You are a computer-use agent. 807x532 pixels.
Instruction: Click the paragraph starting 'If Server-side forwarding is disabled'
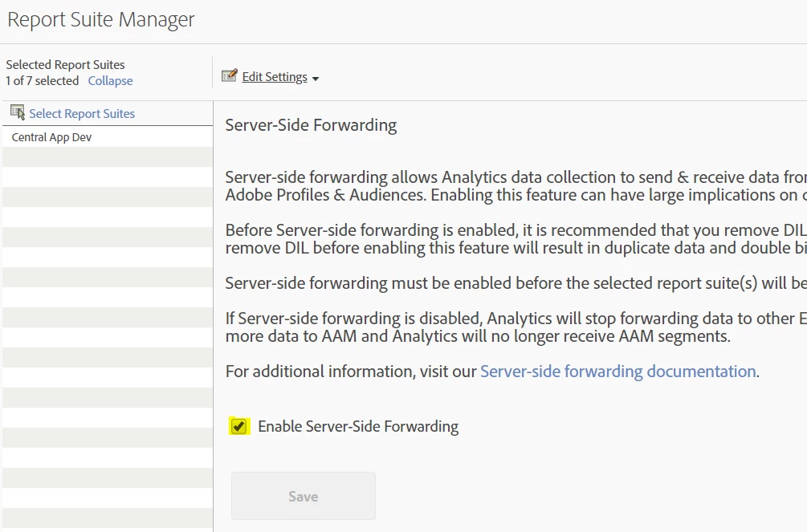pos(514,327)
